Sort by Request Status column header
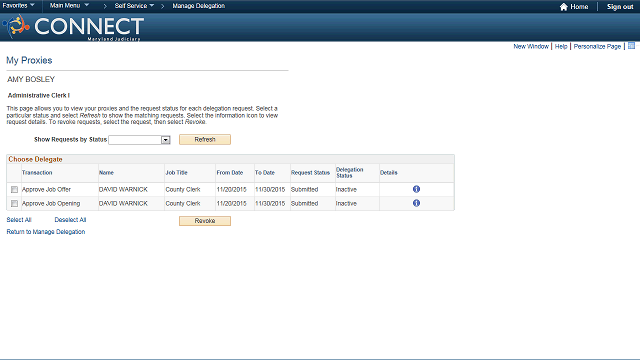Screen dimensions: 640x360 pos(310,173)
